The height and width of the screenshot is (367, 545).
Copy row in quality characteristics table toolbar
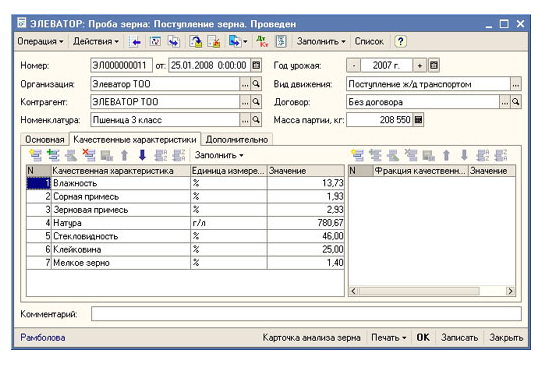tap(53, 155)
